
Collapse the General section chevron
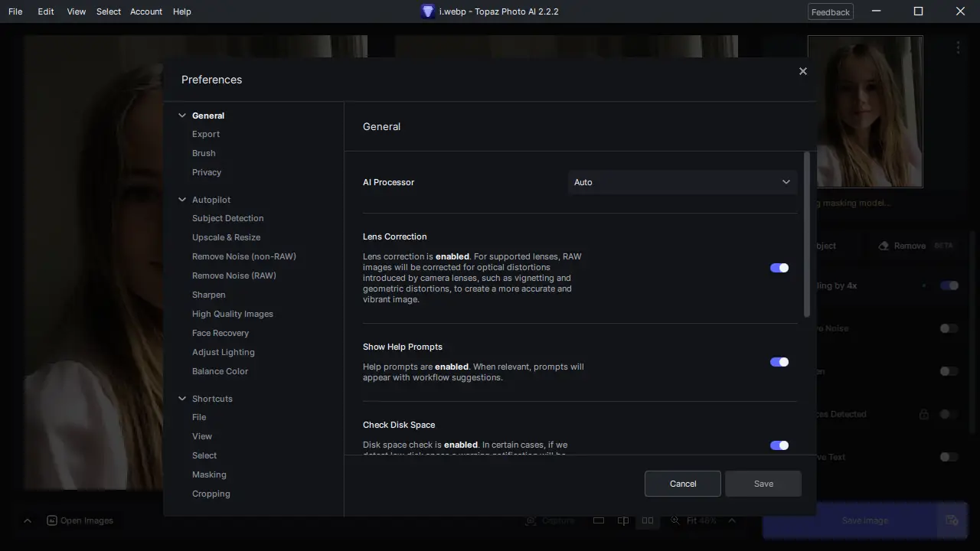(x=182, y=116)
